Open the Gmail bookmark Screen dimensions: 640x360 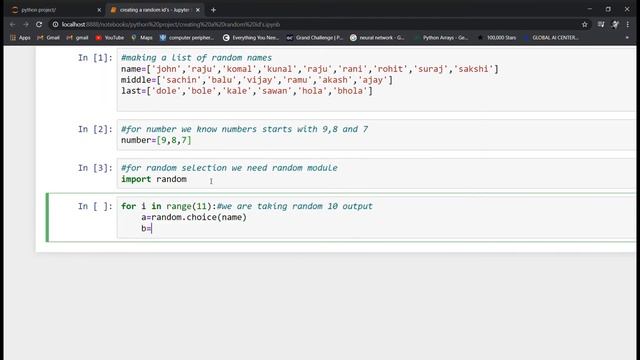tap(48, 38)
